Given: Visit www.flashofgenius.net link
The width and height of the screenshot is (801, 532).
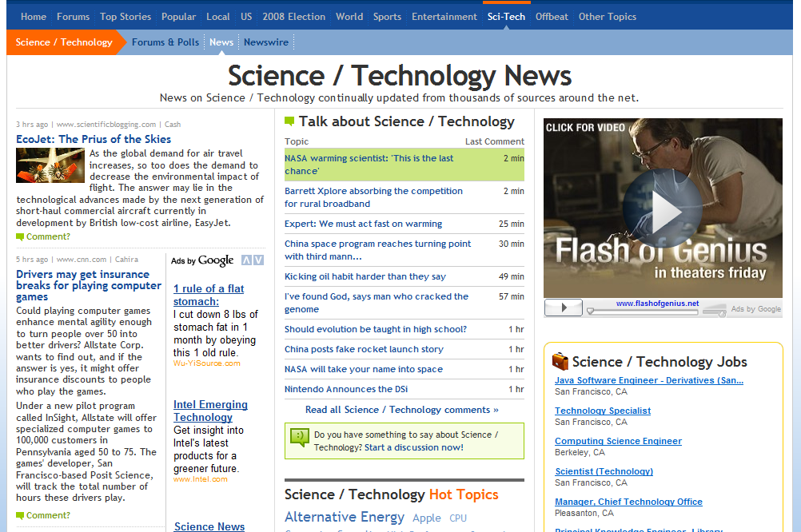Looking at the screenshot, I should coord(657,304).
